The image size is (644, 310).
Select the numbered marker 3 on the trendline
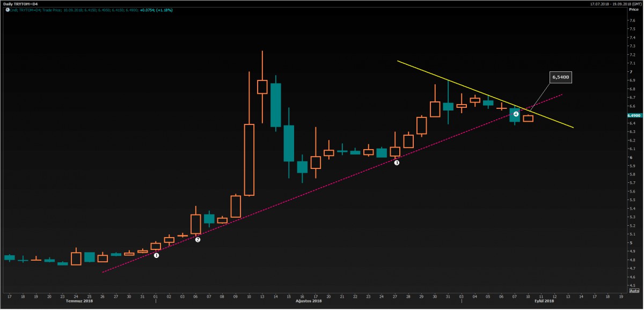(x=397, y=163)
